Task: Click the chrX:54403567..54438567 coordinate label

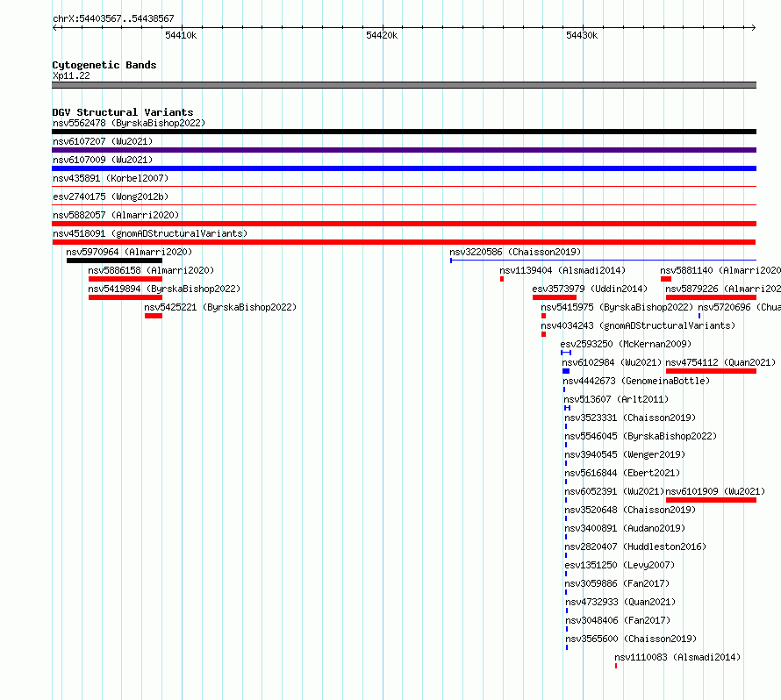Action: 113,18
